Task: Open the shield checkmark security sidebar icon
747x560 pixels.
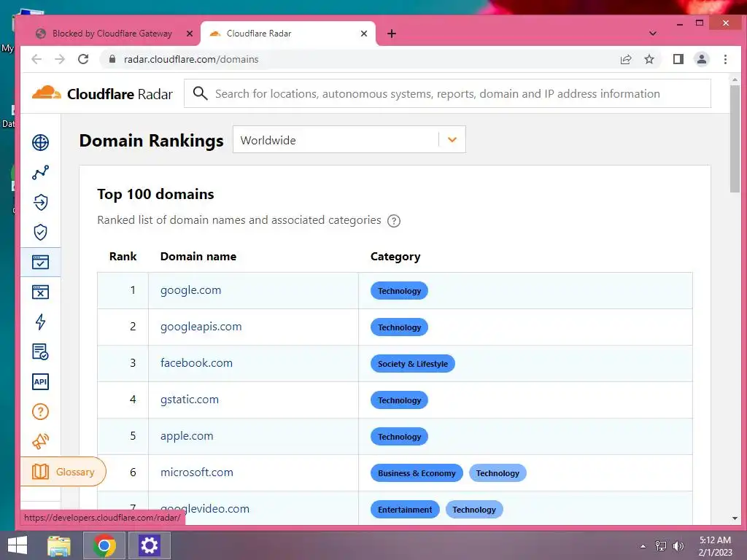Action: (41, 233)
